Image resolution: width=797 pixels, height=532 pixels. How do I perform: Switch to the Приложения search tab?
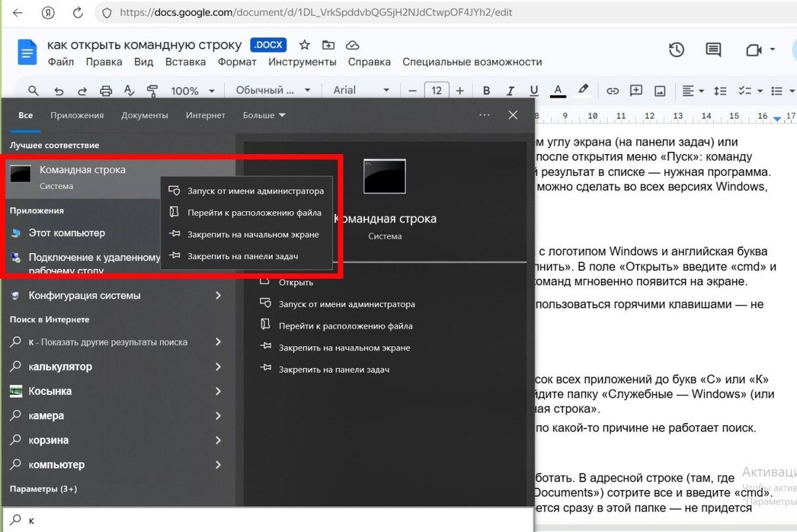point(77,115)
